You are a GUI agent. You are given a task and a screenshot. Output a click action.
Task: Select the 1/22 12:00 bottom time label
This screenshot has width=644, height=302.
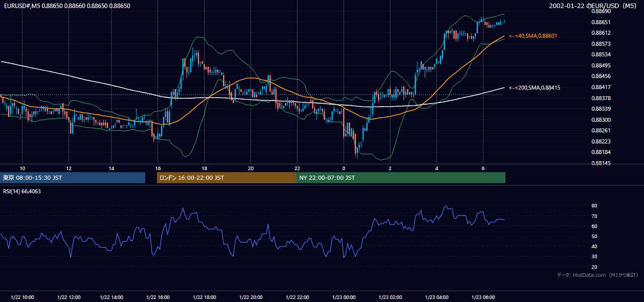click(69, 297)
